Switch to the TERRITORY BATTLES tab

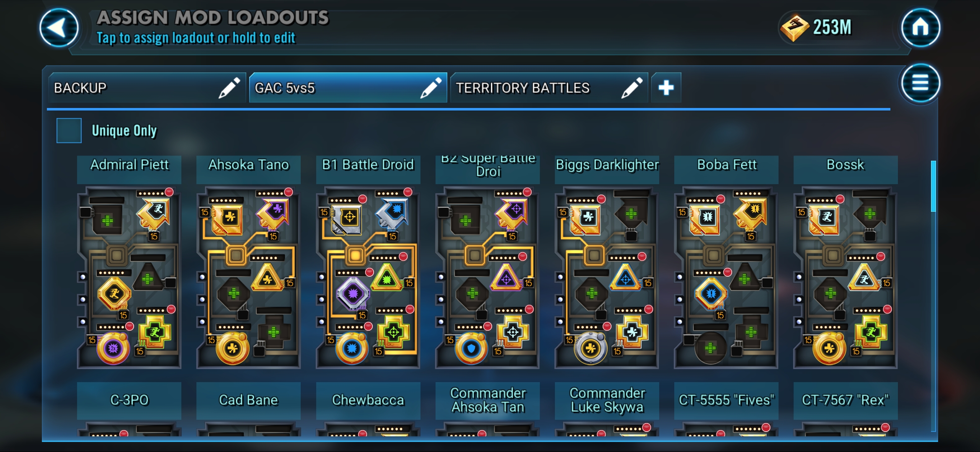(549, 87)
